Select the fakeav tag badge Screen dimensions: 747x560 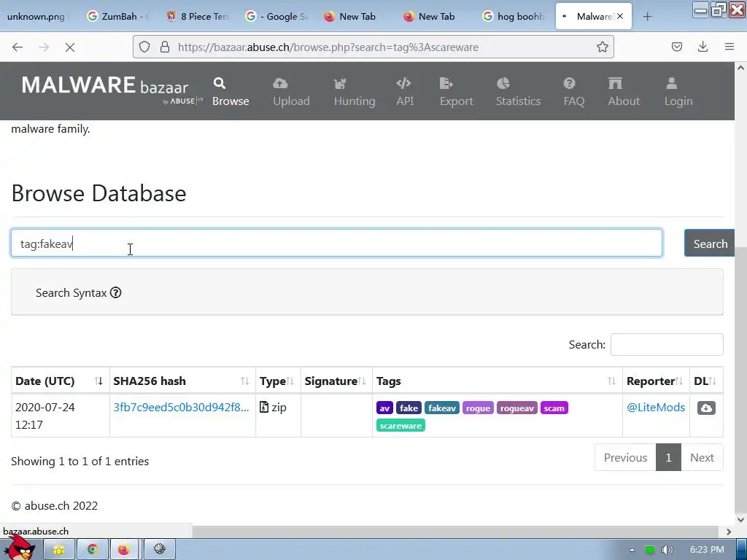point(441,408)
